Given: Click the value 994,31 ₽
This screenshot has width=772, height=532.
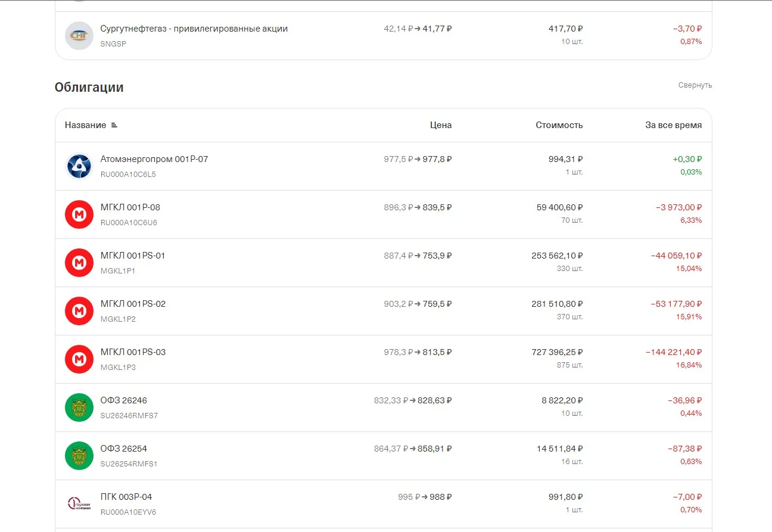Looking at the screenshot, I should point(566,159).
